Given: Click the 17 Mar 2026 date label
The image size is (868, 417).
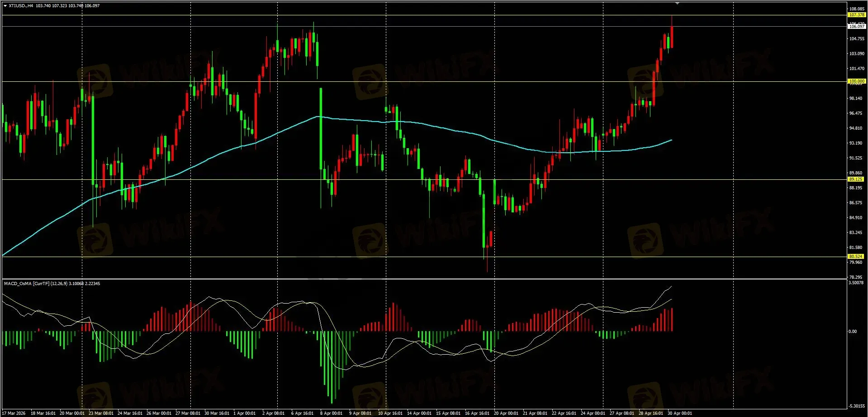Looking at the screenshot, I should (14, 413).
